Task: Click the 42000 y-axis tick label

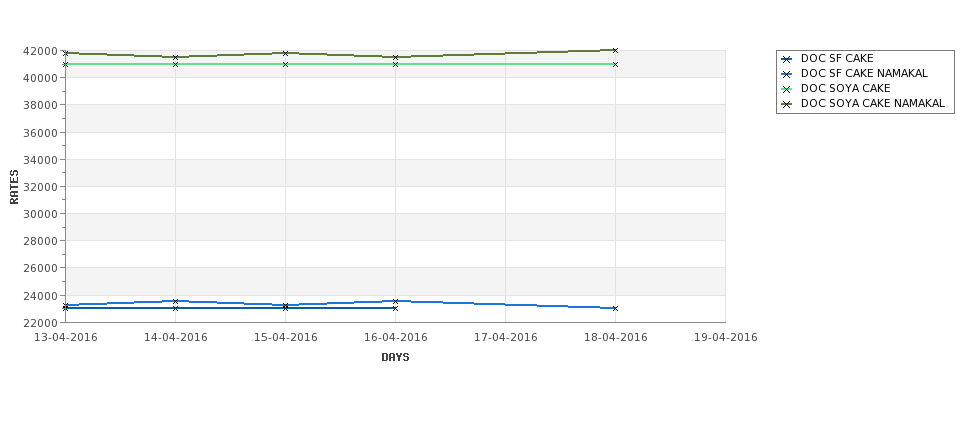Action: tap(42, 51)
